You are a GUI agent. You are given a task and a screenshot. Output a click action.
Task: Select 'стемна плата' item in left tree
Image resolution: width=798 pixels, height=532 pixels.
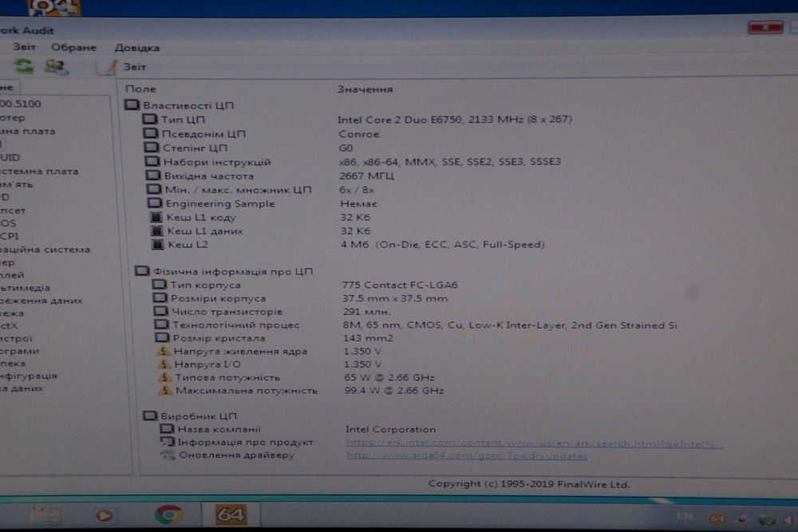click(x=39, y=171)
